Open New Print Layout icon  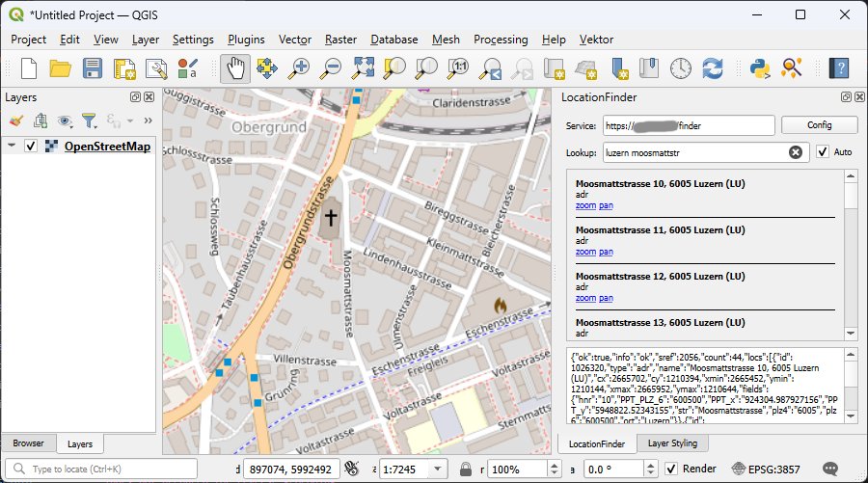pos(124,68)
